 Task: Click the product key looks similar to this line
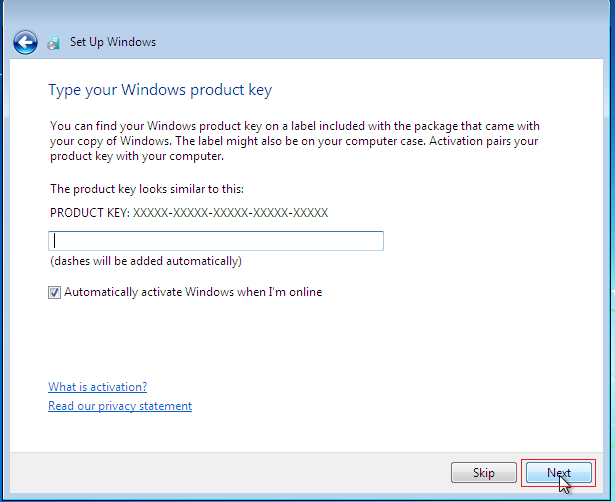147,189
